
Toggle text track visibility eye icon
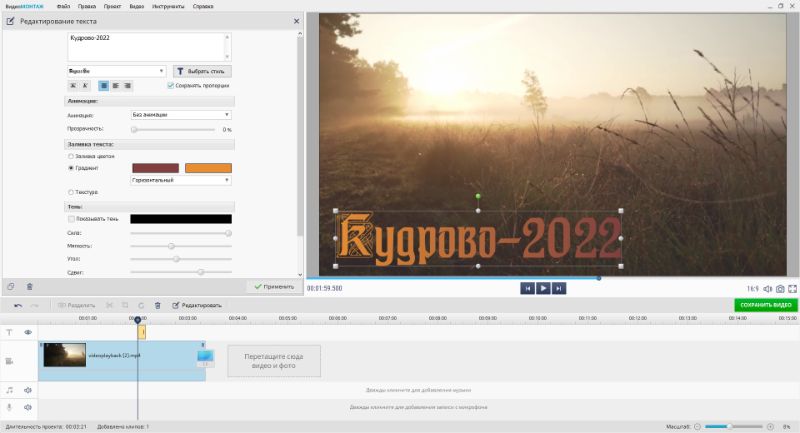28,332
